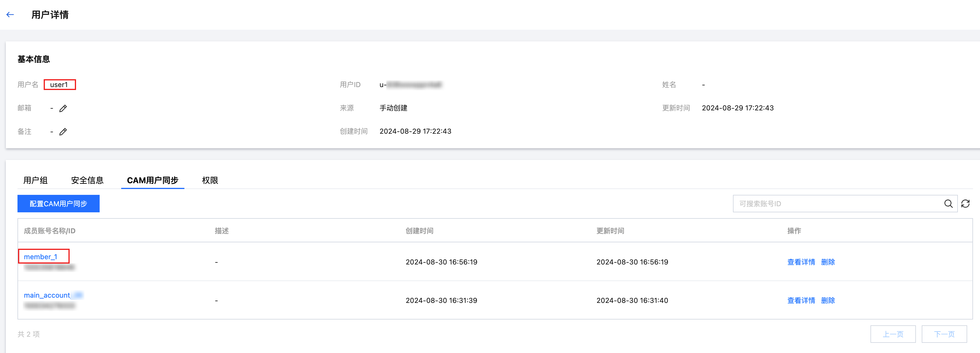Image resolution: width=980 pixels, height=353 pixels.
Task: Delete the member_1 sync entry
Action: (x=828, y=262)
